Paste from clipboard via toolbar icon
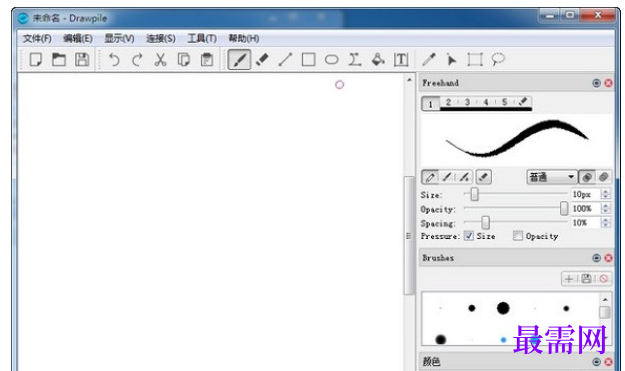Image resolution: width=625 pixels, height=371 pixels. click(206, 60)
